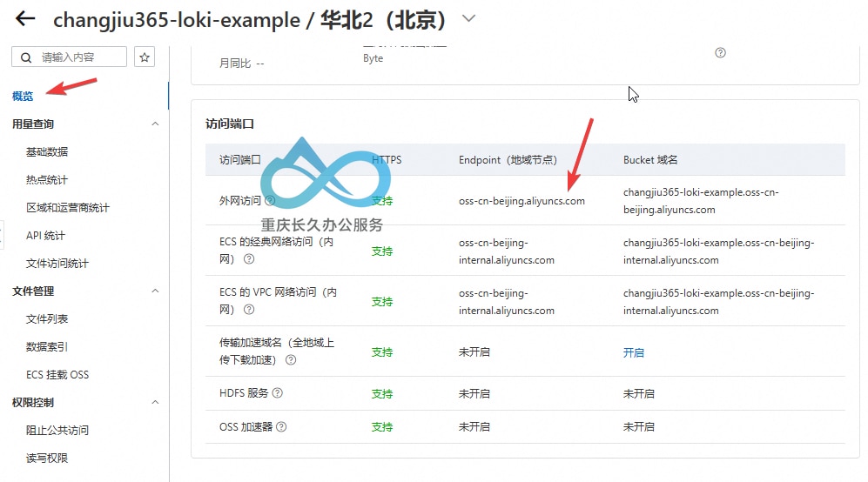Click the star favorite icon
This screenshot has height=482, width=868.
[x=145, y=57]
